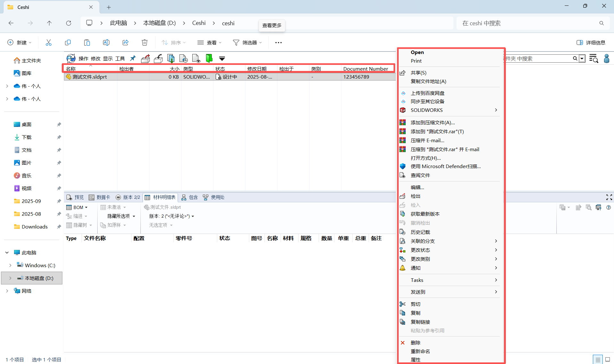This screenshot has height=364, width=614.
Task: Open the 筛选器 filter dropdown
Action: (x=247, y=43)
